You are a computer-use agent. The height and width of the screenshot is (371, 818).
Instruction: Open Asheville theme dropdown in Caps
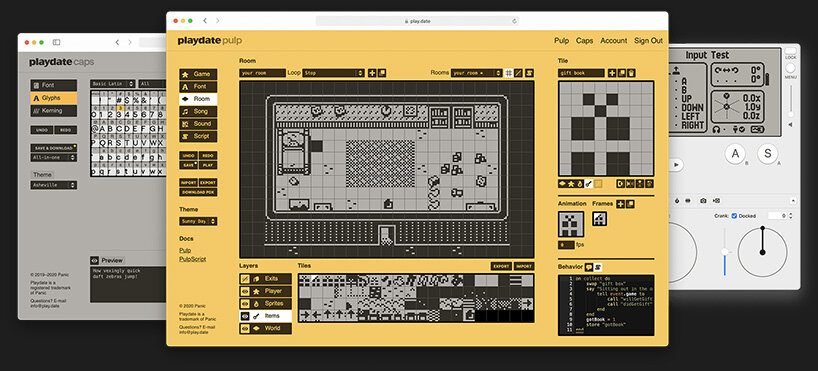pos(54,185)
